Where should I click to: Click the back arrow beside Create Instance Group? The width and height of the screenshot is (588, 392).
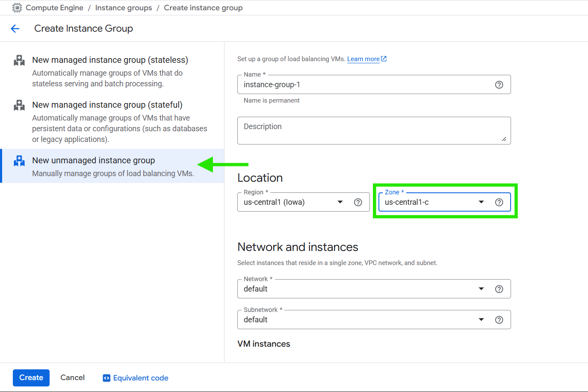pos(15,29)
